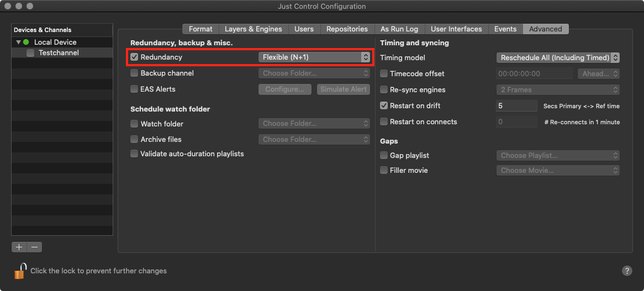
Task: Enable Restart on connects checkbox
Action: coord(384,122)
